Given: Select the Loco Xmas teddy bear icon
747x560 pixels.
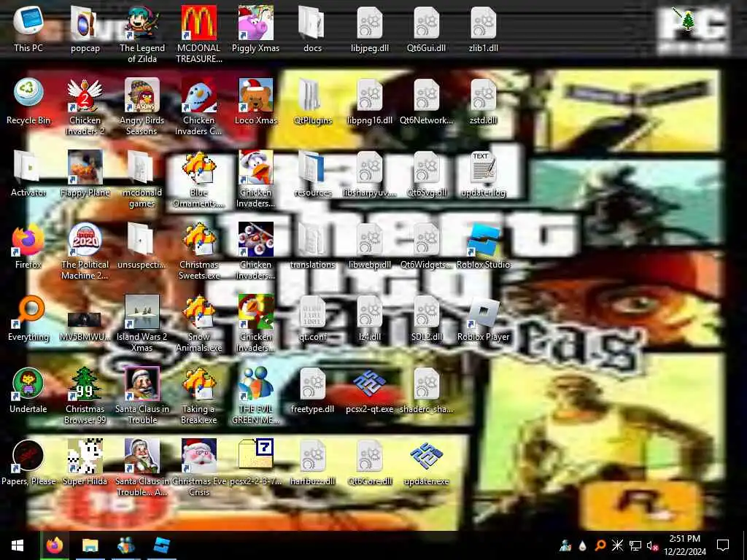Looking at the screenshot, I should 256,94.
